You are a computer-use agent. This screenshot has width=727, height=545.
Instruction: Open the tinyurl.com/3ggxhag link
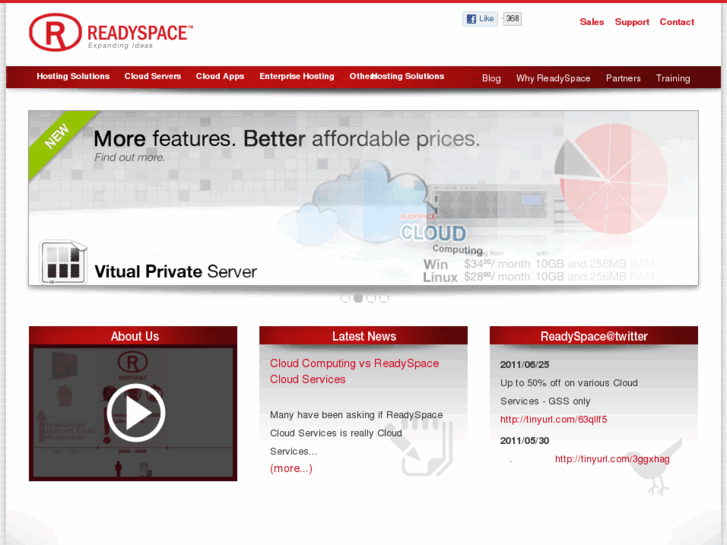(612, 459)
